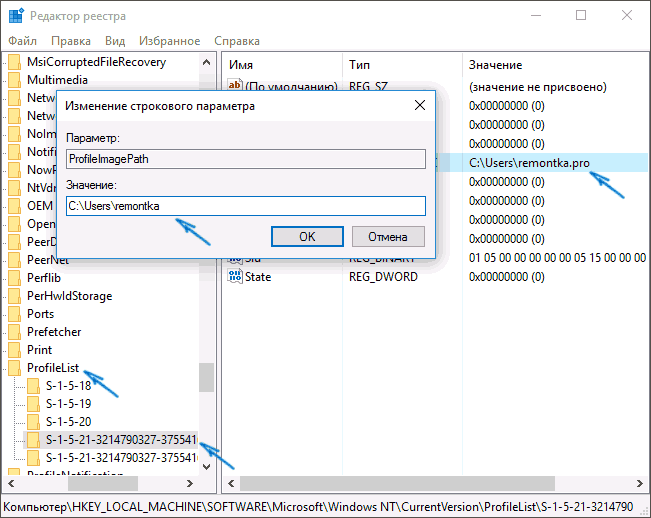Maximize the Registry Editor window
The image size is (651, 518).
[581, 16]
